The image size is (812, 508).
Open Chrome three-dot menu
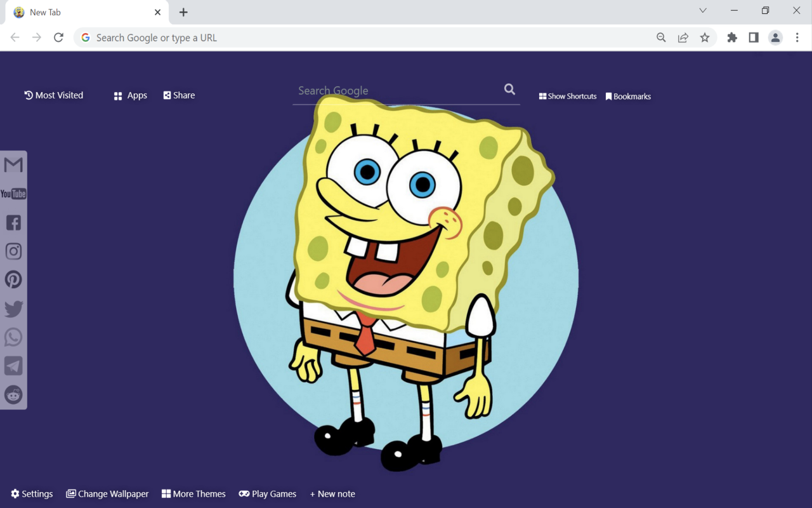pos(797,37)
